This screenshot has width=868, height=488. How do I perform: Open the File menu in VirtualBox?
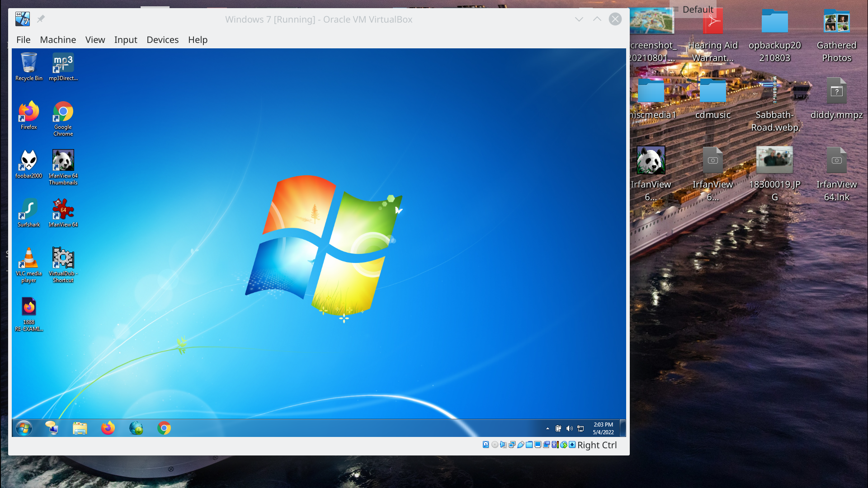pyautogui.click(x=24, y=40)
